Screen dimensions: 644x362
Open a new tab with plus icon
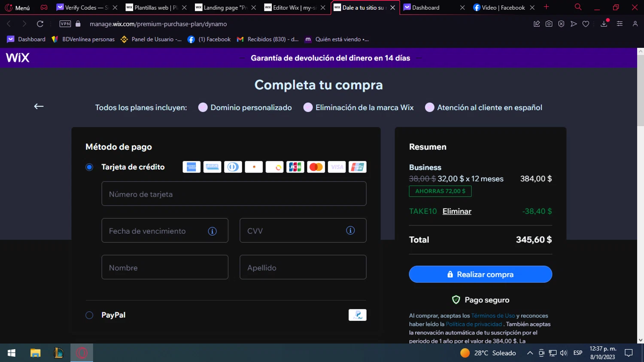tap(547, 7)
